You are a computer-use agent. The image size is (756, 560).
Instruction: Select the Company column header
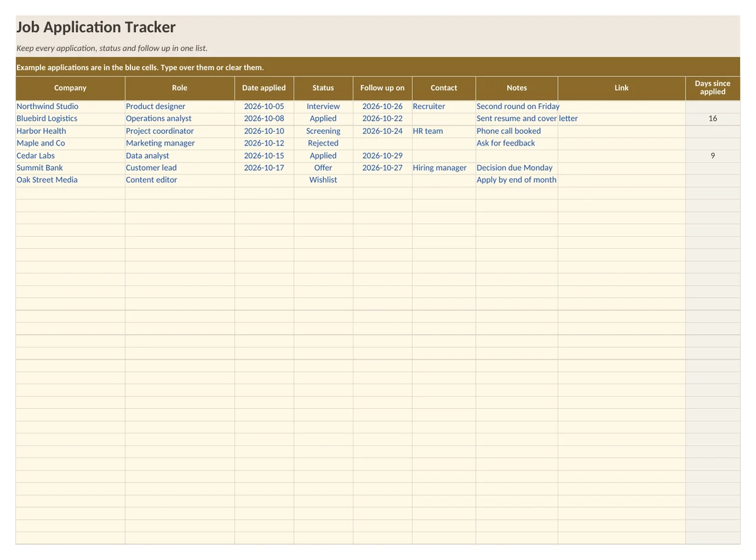click(71, 88)
